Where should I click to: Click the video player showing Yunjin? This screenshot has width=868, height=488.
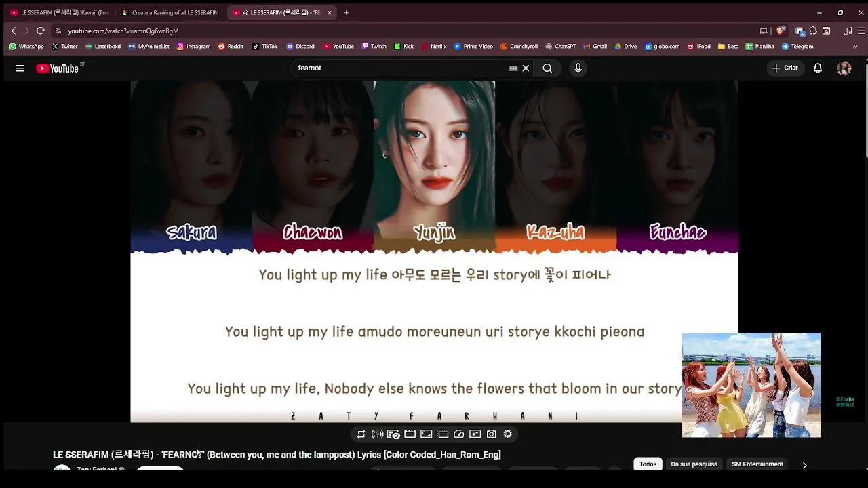point(434,251)
